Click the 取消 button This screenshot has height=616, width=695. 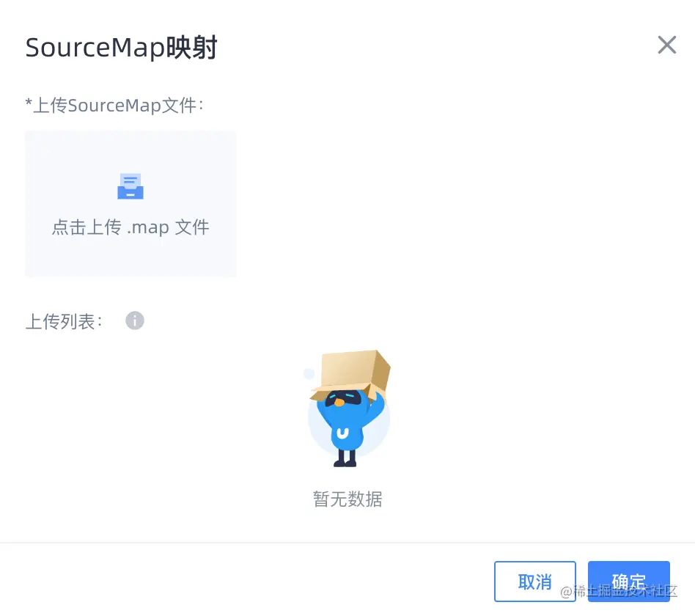(x=535, y=582)
